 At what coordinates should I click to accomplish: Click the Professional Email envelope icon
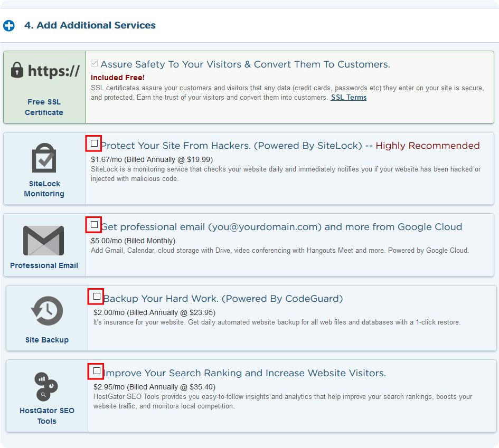[44, 241]
